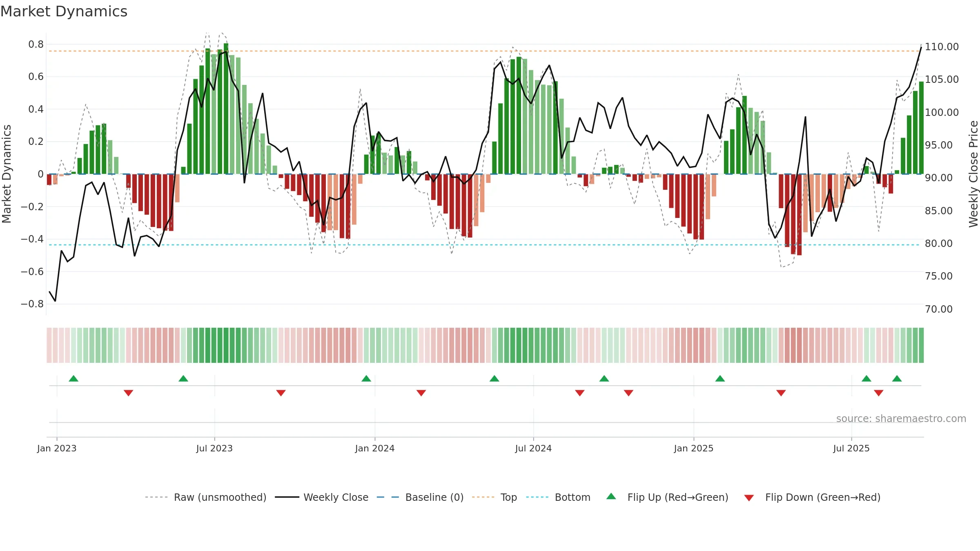Click the vertical Market Dynamics axis title
Viewport: 980px width, 551px height.
tap(7, 174)
